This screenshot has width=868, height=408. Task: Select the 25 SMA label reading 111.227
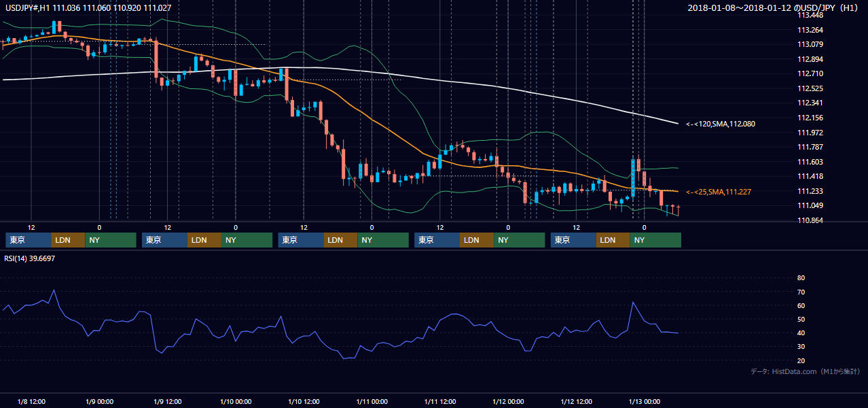click(x=718, y=192)
